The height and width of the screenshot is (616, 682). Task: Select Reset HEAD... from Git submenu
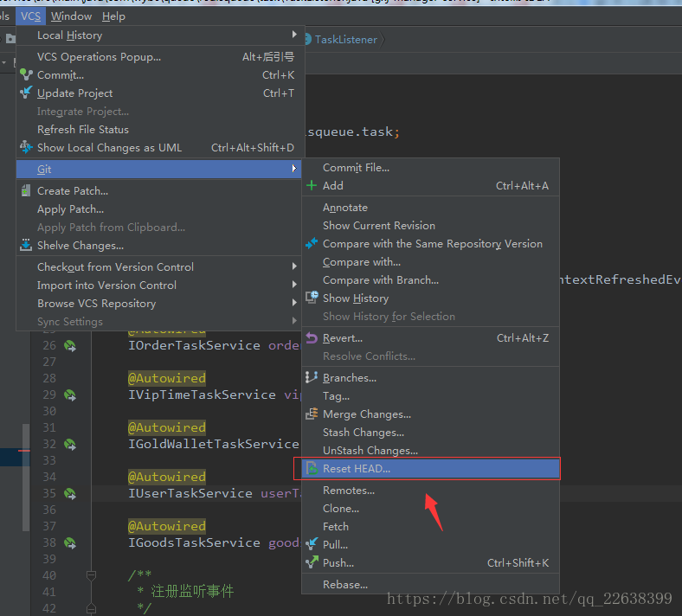(357, 469)
